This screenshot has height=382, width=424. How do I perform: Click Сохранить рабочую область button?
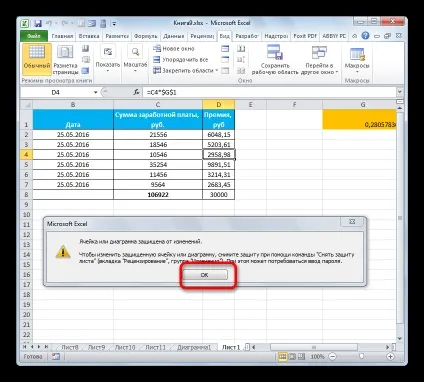[x=275, y=60]
